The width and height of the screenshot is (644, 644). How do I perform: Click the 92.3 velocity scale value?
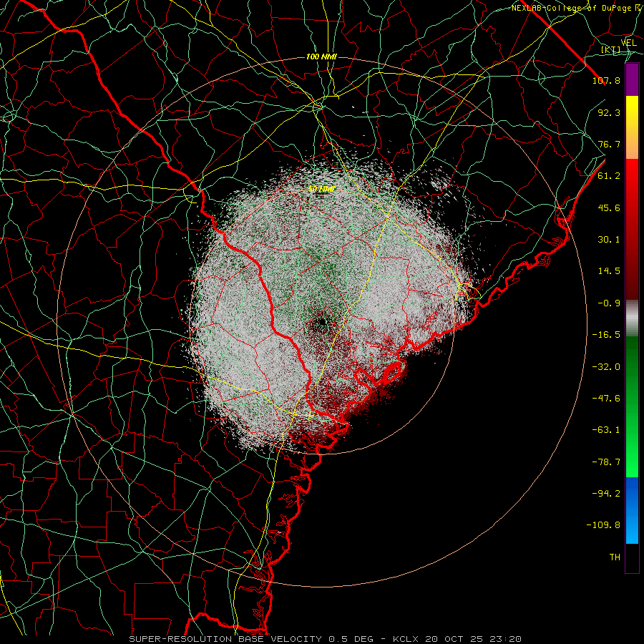pos(609,112)
